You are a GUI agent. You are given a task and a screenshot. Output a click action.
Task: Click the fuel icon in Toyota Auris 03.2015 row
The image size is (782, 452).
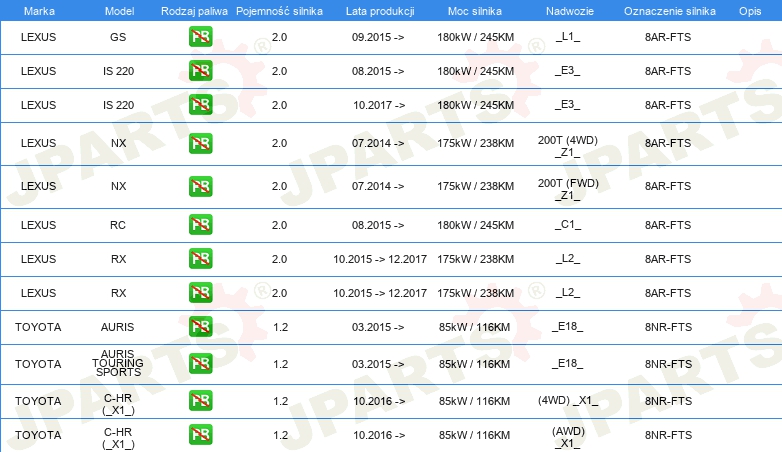(200, 326)
